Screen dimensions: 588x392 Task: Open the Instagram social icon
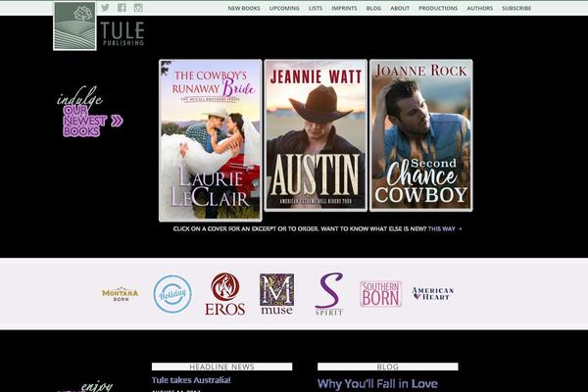pos(138,8)
